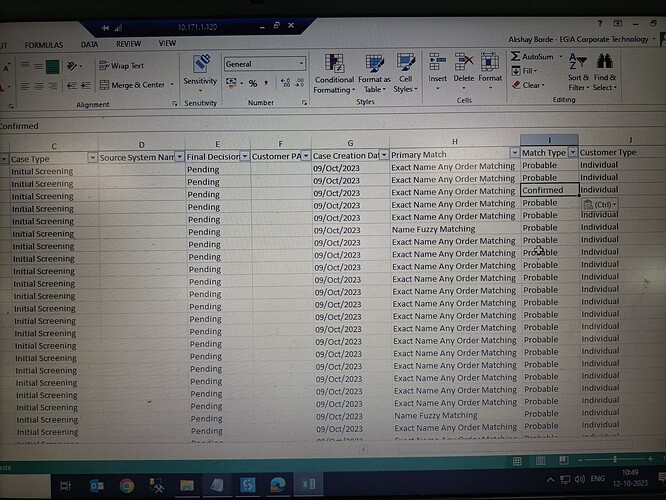Zoom out with minus button
The width and height of the screenshot is (666, 500).
580,460
